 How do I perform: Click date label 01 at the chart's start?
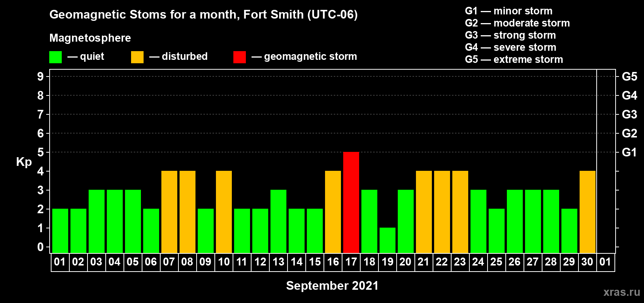60,262
